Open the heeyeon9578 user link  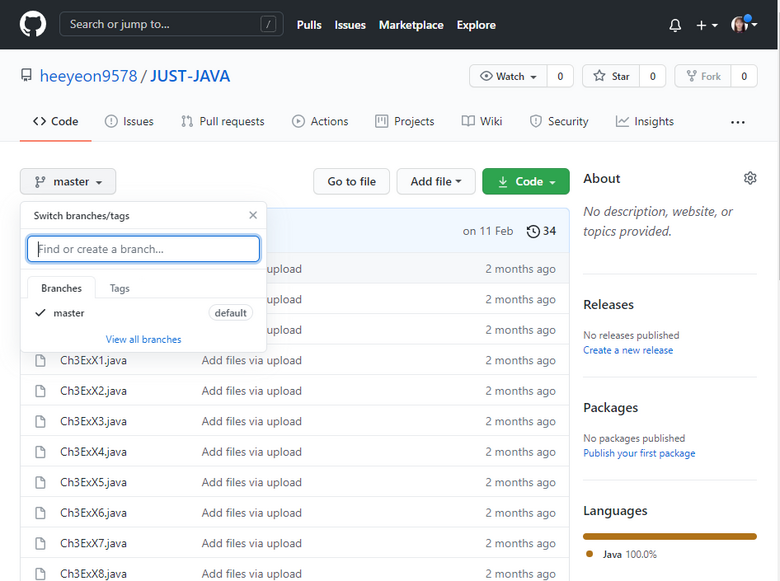(x=88, y=76)
